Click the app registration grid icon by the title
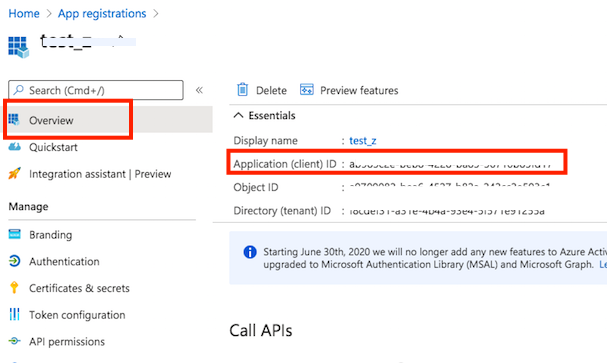This screenshot has width=607, height=363. [19, 47]
